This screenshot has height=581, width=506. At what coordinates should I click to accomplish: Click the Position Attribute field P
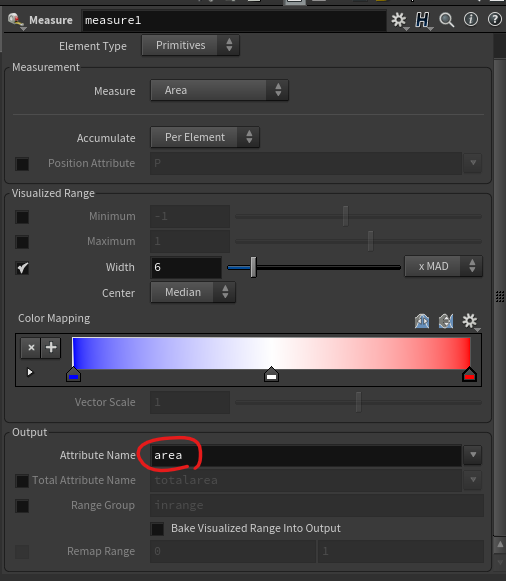point(306,163)
